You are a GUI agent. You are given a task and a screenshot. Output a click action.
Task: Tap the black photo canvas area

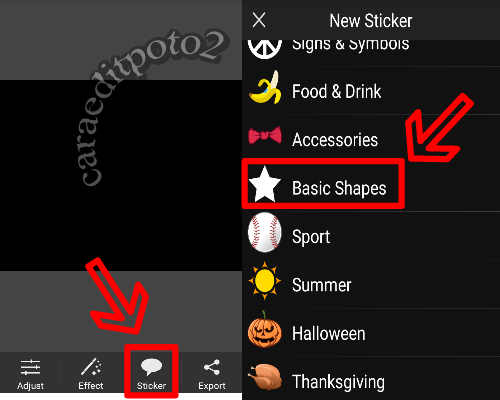click(x=121, y=175)
